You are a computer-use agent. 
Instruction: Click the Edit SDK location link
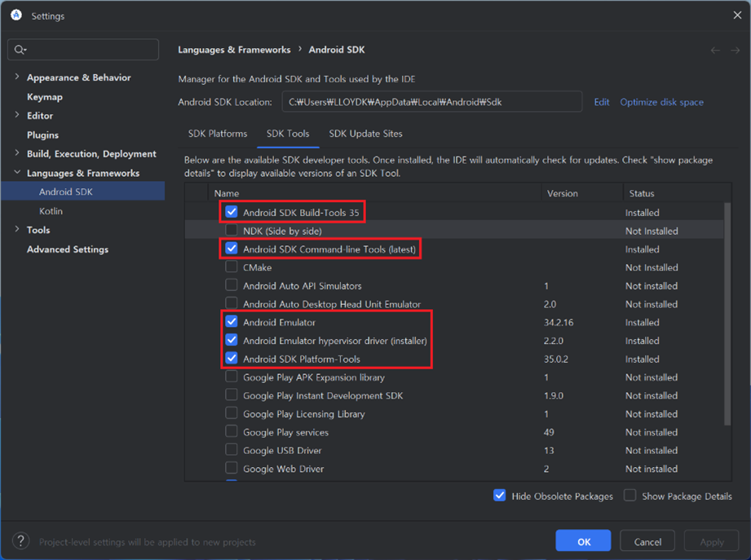click(x=602, y=102)
